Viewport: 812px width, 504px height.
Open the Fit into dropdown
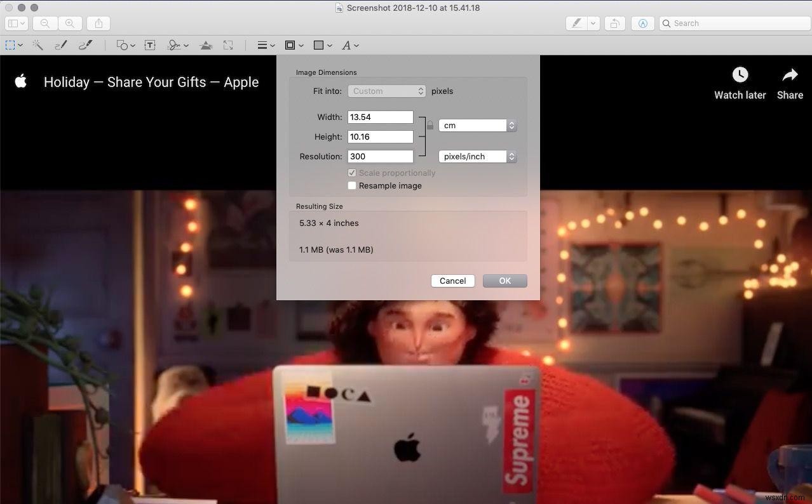[386, 91]
